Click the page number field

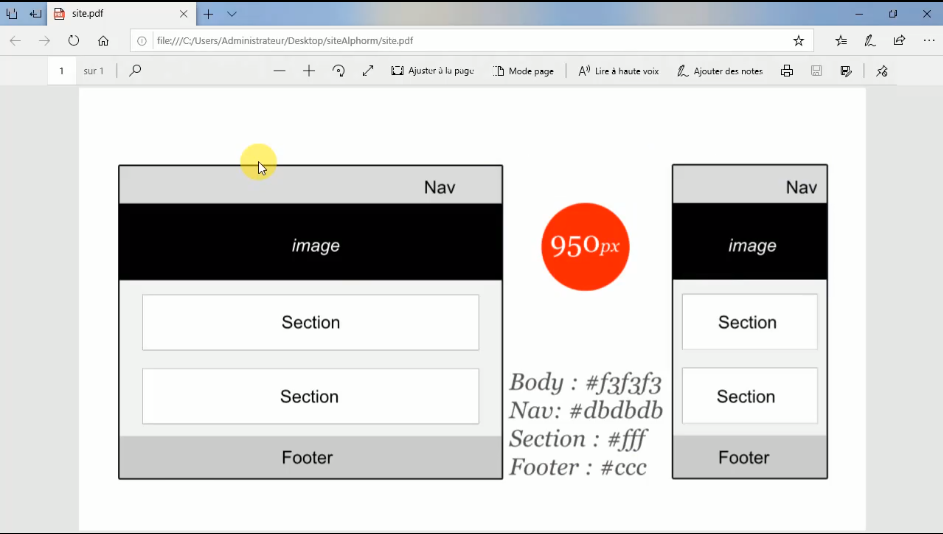coord(62,71)
